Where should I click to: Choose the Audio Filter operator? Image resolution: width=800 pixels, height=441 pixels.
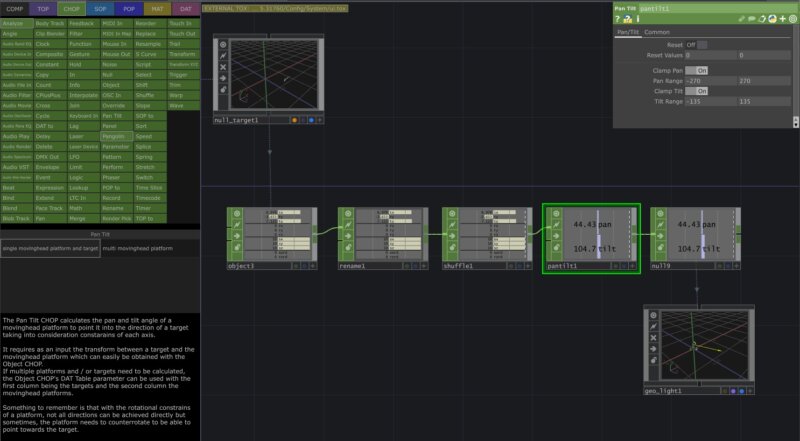click(17, 95)
